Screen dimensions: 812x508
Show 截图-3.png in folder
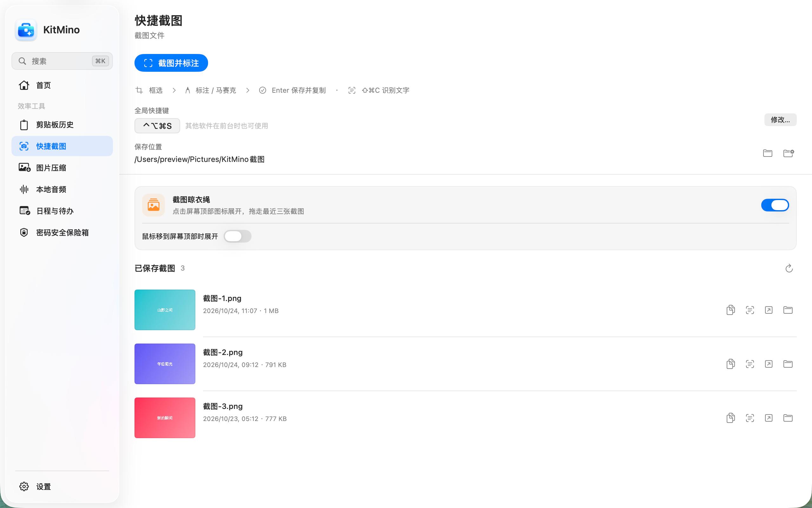[x=788, y=418]
